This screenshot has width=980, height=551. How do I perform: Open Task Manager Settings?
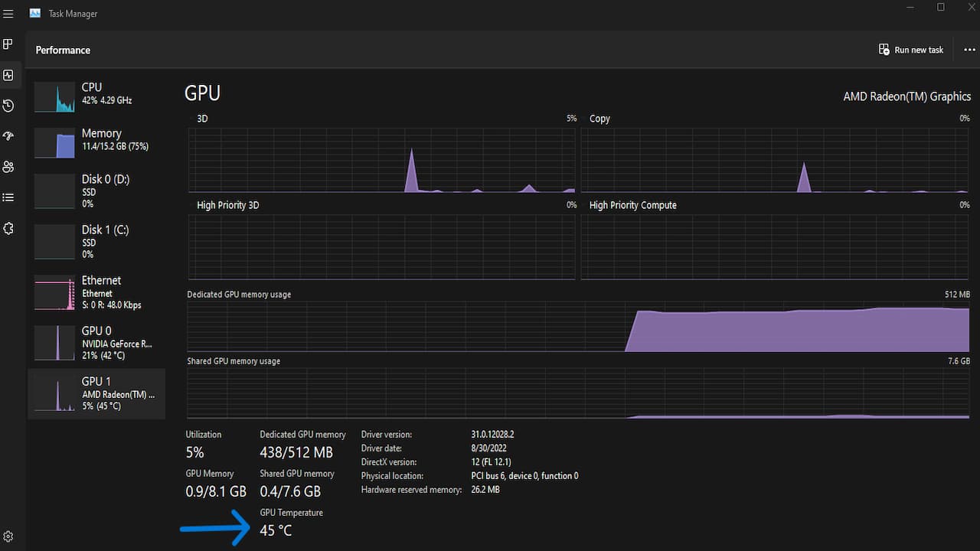[x=8, y=536]
